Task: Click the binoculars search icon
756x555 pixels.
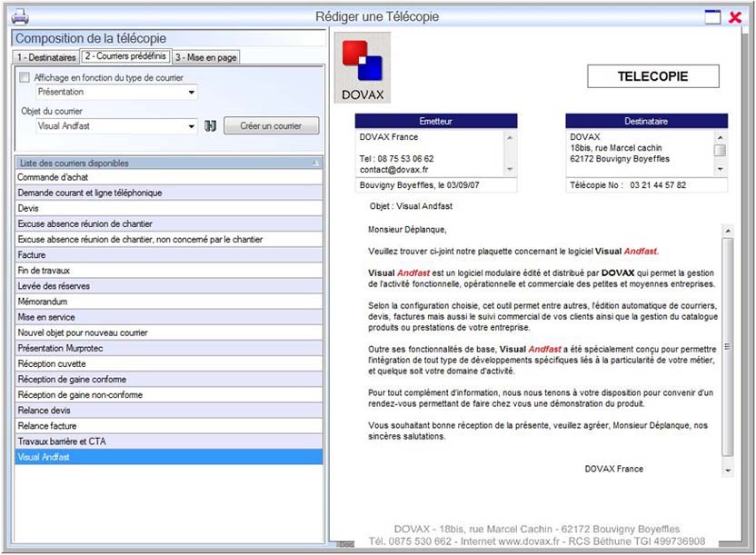Action: 210,126
